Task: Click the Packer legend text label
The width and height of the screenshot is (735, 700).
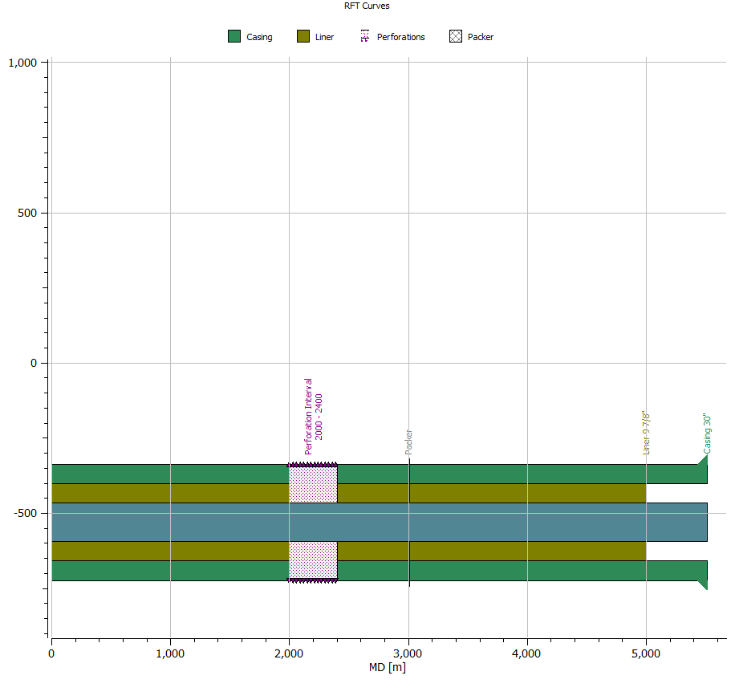Action: (479, 36)
